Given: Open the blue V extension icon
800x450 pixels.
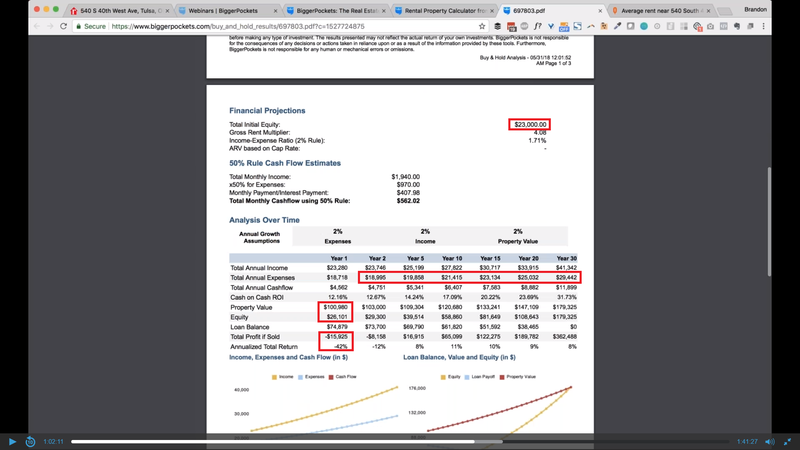Looking at the screenshot, I should pos(551,26).
